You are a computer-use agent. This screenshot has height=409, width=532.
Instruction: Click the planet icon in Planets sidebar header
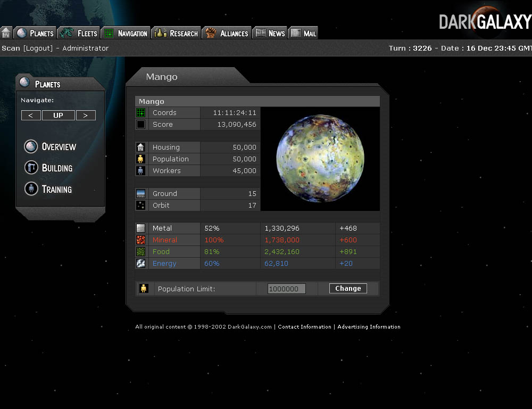pos(25,82)
